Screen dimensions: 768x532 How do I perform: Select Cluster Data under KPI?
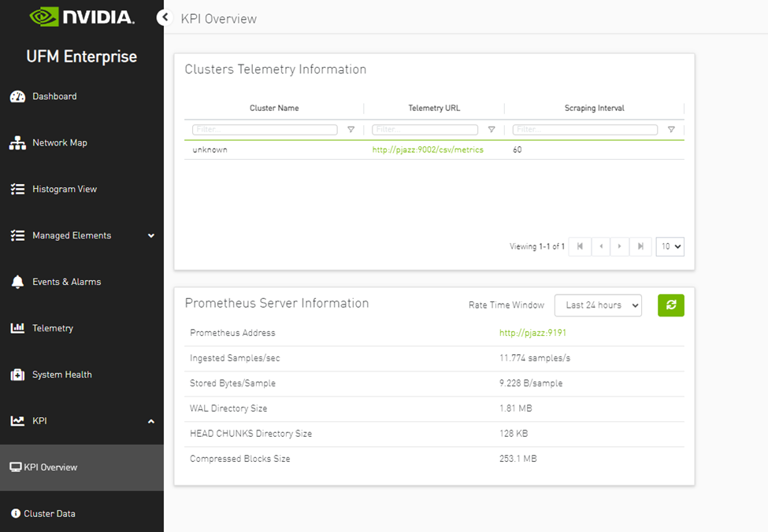click(50, 514)
